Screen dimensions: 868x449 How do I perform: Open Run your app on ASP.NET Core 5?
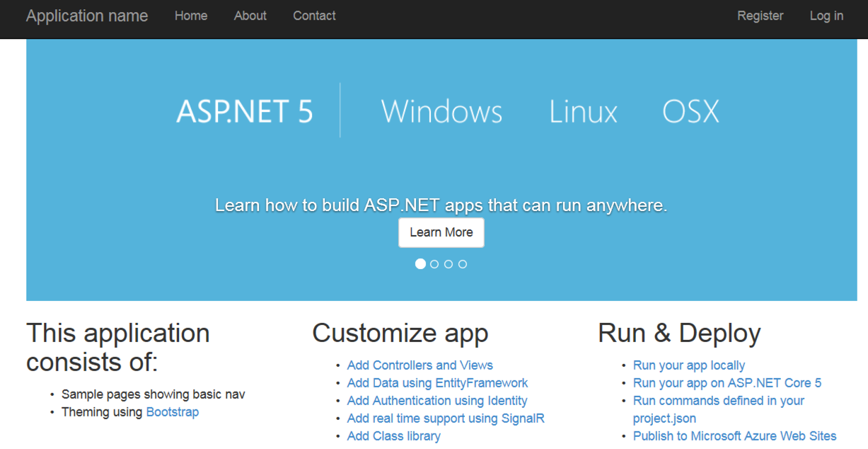coord(727,383)
